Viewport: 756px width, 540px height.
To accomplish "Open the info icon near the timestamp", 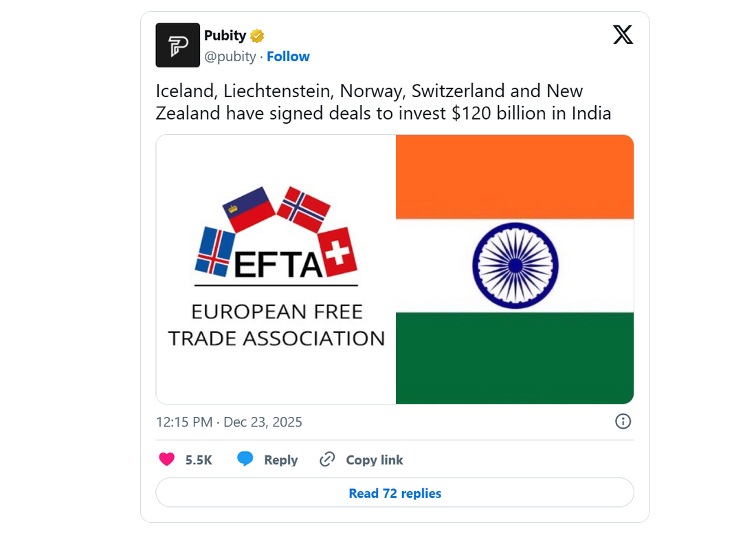I will click(x=623, y=422).
